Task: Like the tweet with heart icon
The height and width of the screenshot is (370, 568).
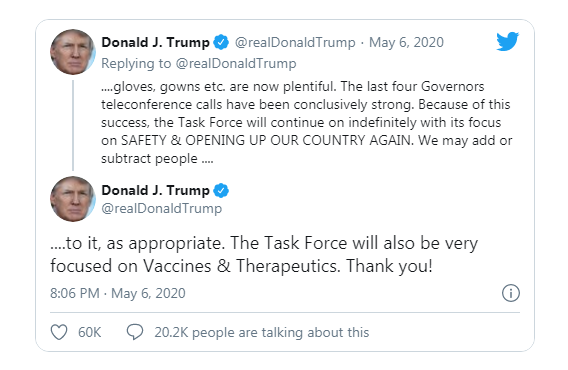Action: click(x=59, y=332)
